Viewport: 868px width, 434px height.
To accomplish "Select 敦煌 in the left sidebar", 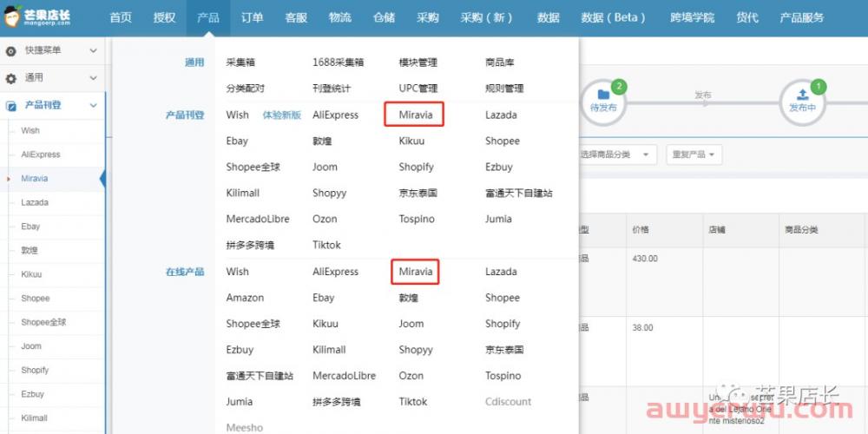I will (x=29, y=251).
